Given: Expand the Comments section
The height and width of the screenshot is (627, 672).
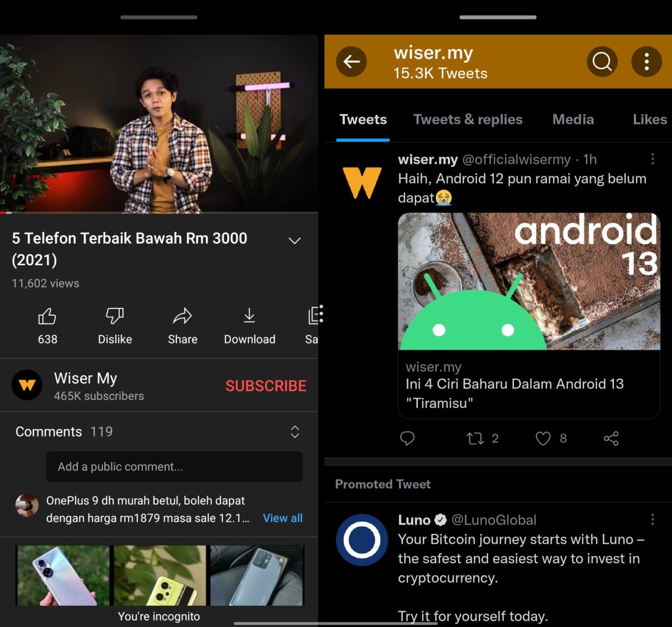Looking at the screenshot, I should [x=295, y=432].
